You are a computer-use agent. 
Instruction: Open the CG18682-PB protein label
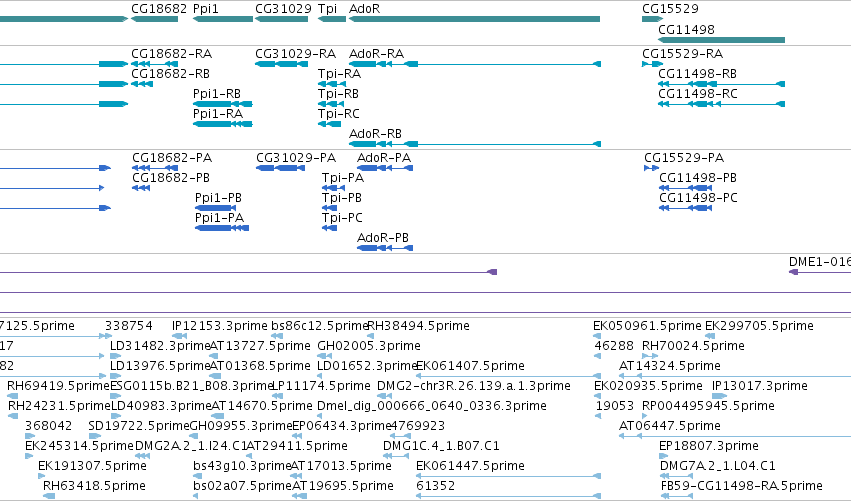[x=171, y=177]
